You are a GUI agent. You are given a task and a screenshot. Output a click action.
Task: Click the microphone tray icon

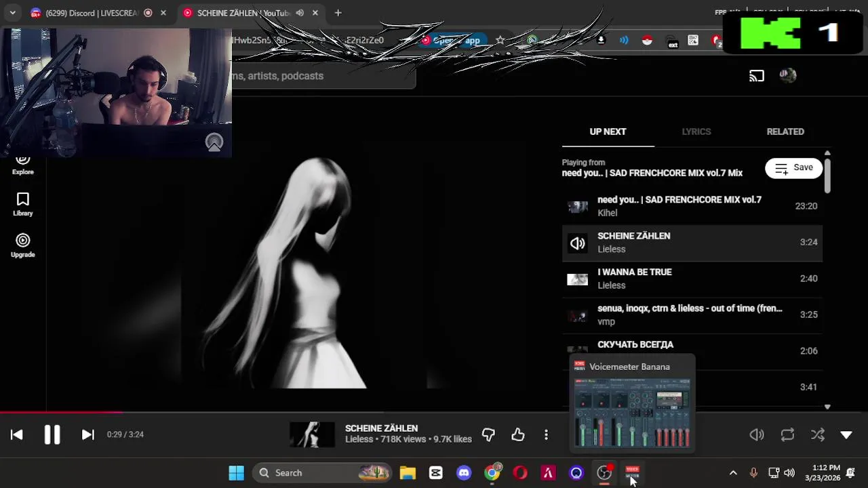(x=753, y=473)
